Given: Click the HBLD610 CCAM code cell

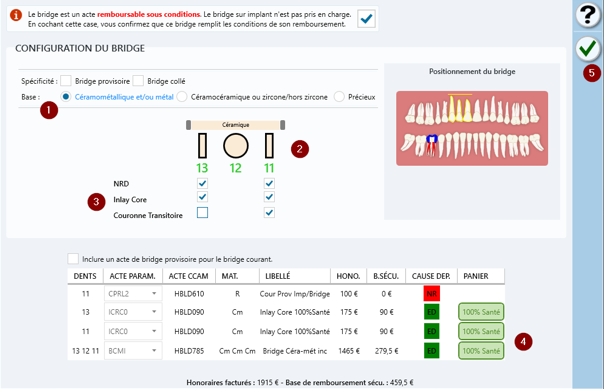Looking at the screenshot, I should pyautogui.click(x=189, y=294).
